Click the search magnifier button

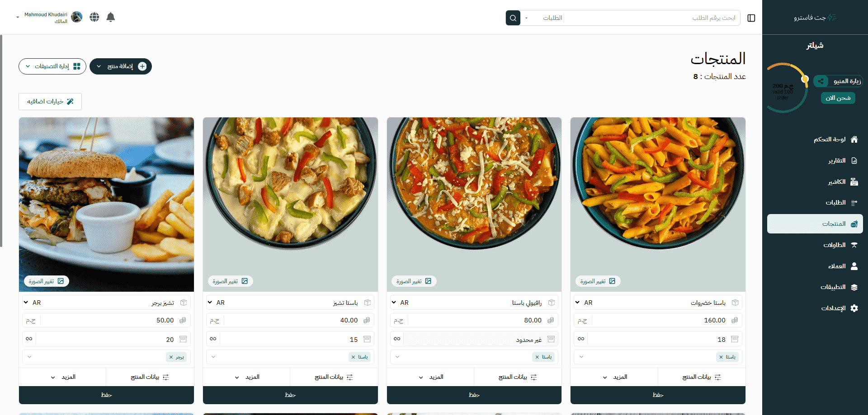coord(513,18)
